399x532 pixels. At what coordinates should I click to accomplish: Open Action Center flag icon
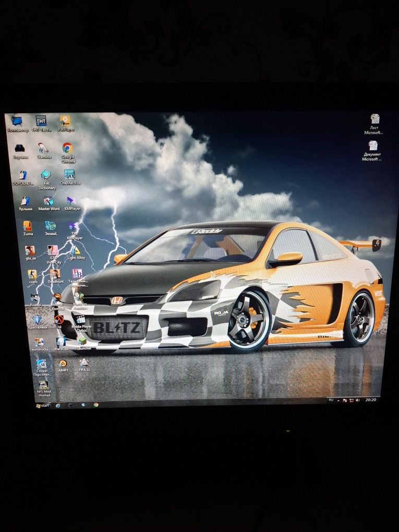345,401
